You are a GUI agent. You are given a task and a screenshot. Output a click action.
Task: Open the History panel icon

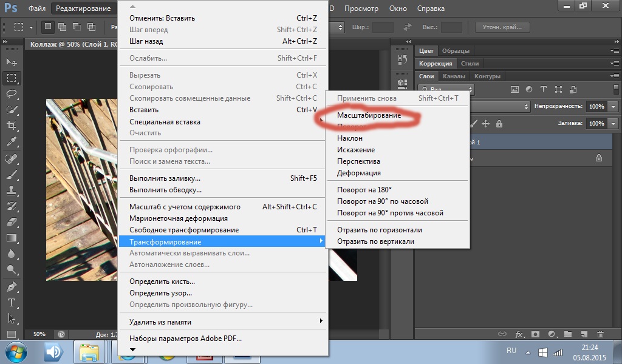click(402, 60)
